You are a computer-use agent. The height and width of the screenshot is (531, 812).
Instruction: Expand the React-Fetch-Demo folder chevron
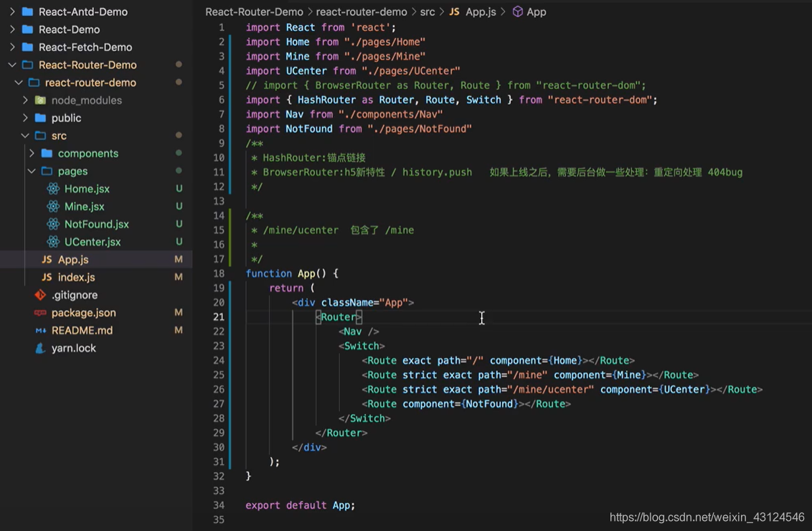(12, 47)
